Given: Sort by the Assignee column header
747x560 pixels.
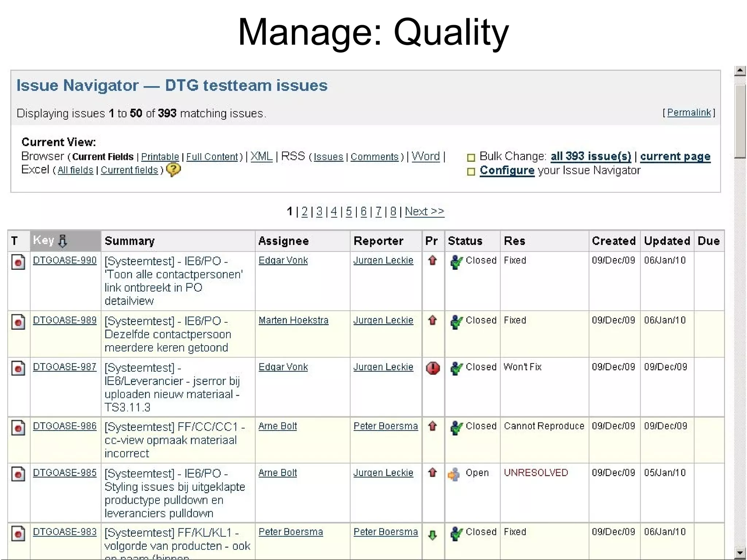Looking at the screenshot, I should coord(283,241).
